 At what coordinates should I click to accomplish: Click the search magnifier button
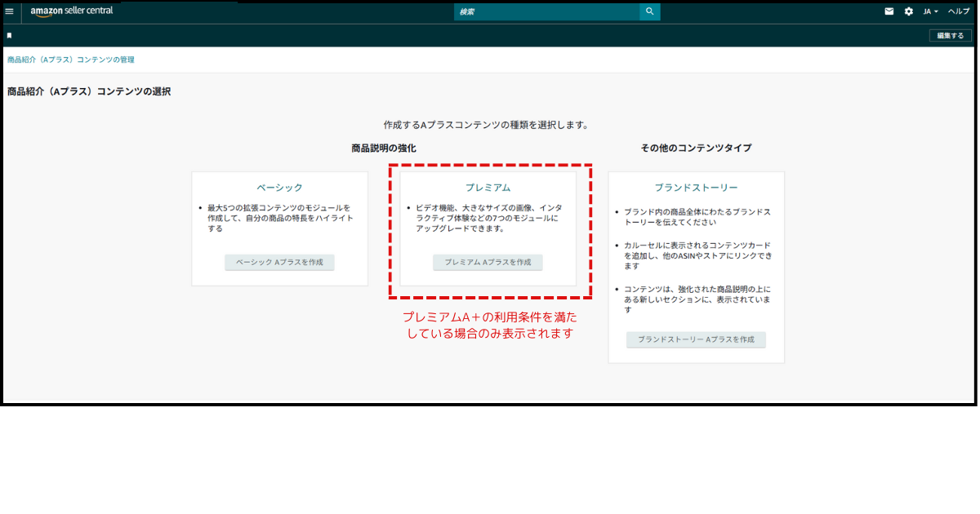point(650,11)
